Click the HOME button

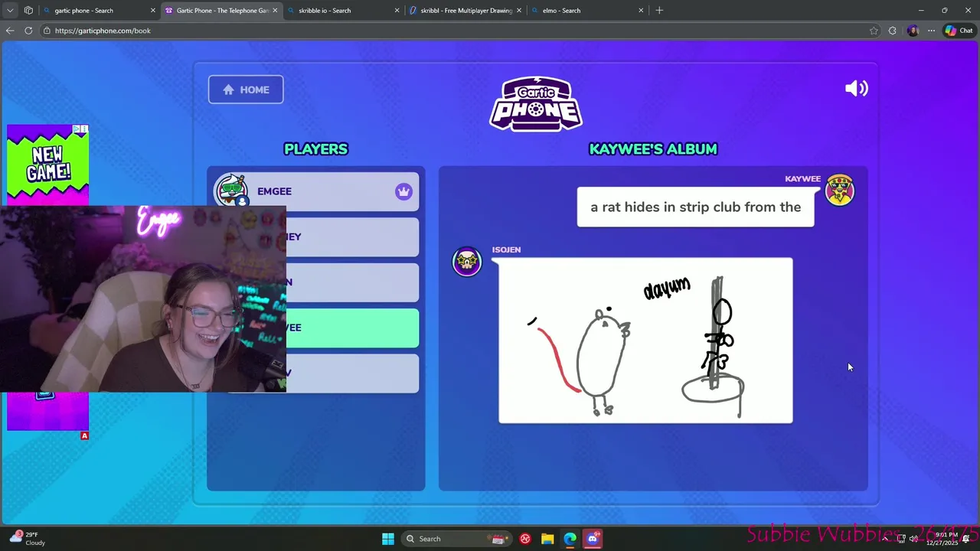point(246,90)
